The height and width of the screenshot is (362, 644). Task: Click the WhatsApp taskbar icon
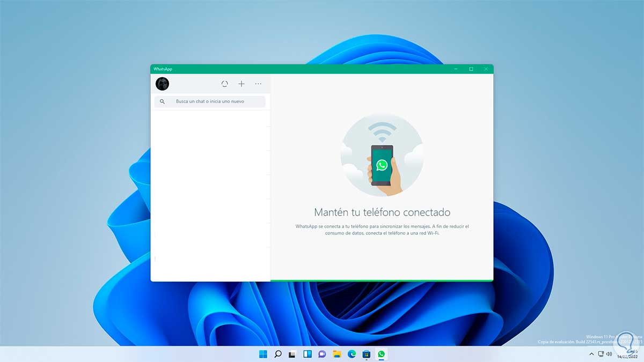(381, 354)
